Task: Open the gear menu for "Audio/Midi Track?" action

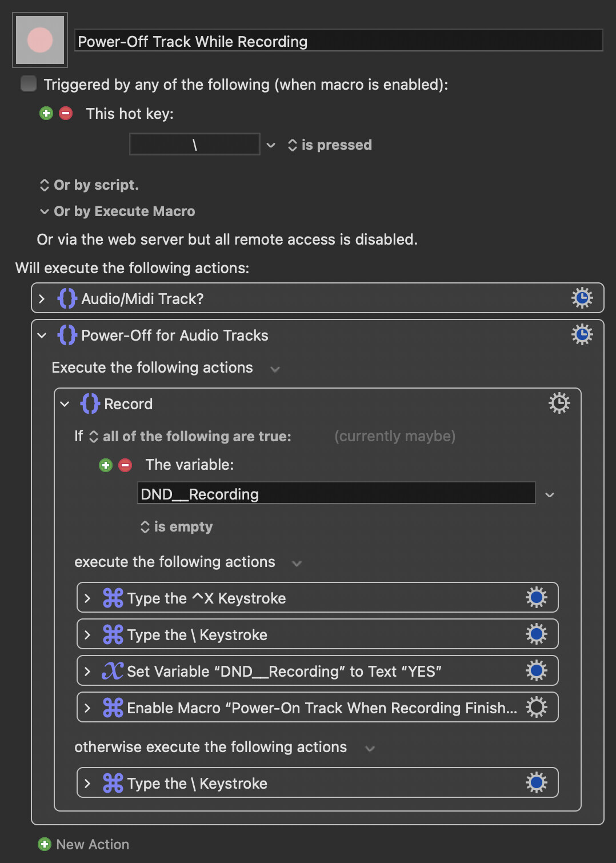Action: (582, 298)
